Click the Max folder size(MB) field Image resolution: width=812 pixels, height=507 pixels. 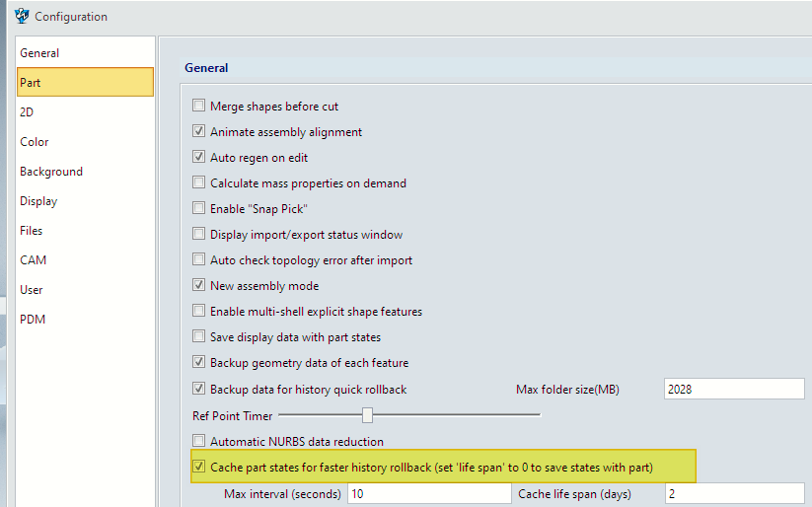tap(734, 389)
